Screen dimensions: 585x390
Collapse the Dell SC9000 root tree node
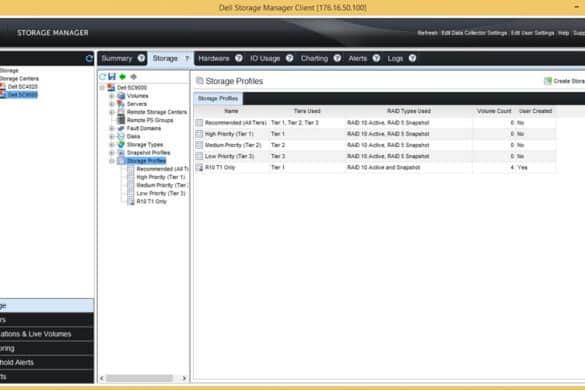(x=102, y=88)
